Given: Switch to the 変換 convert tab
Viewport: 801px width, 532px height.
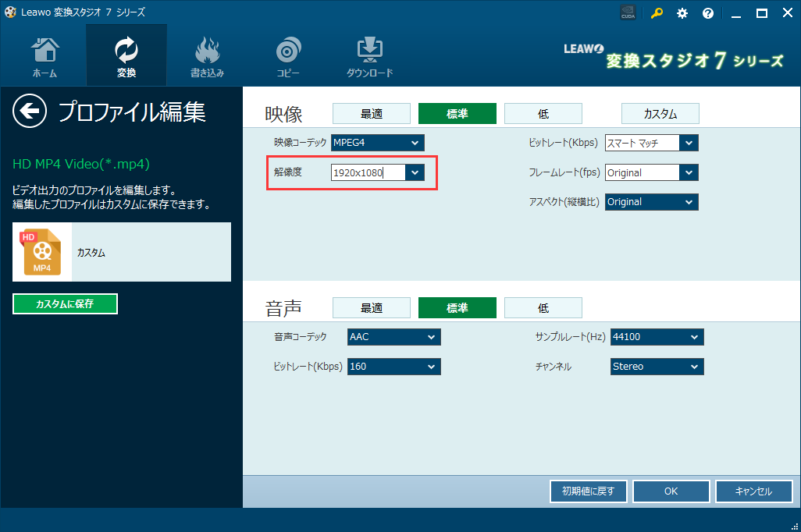Looking at the screenshot, I should [x=126, y=57].
